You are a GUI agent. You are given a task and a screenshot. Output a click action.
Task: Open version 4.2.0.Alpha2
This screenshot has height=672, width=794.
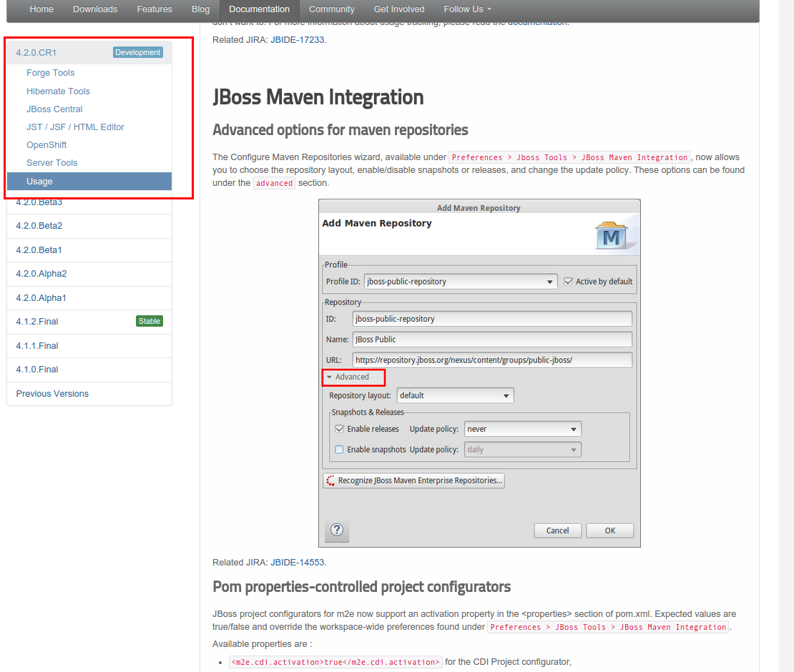[x=41, y=274]
